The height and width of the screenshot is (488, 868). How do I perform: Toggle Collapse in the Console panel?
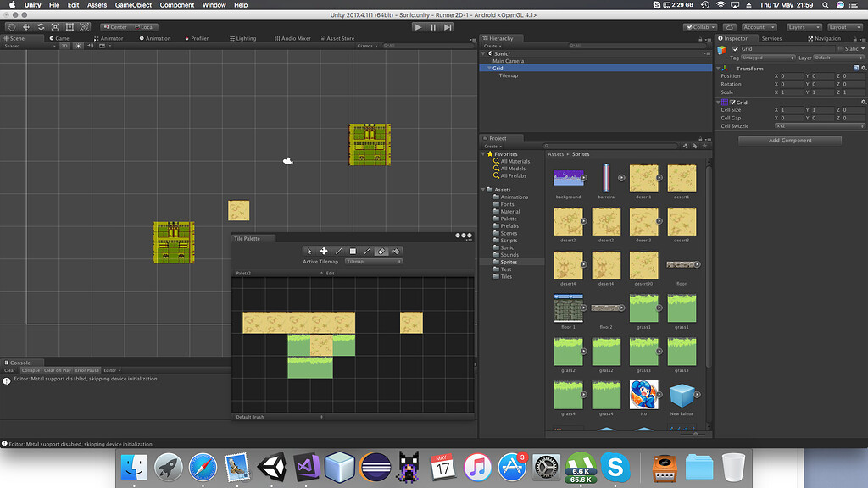[x=33, y=369]
